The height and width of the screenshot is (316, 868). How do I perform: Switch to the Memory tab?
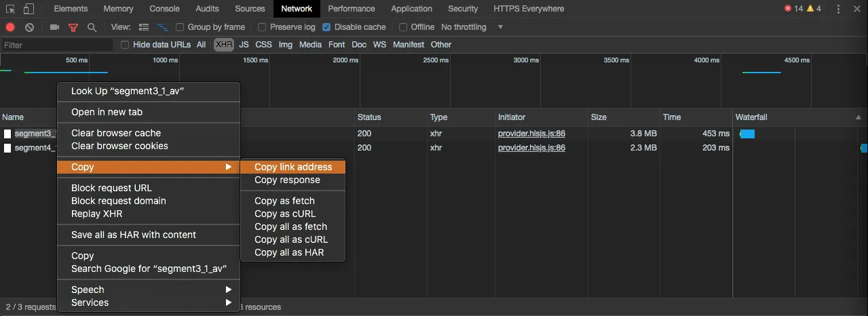[118, 9]
